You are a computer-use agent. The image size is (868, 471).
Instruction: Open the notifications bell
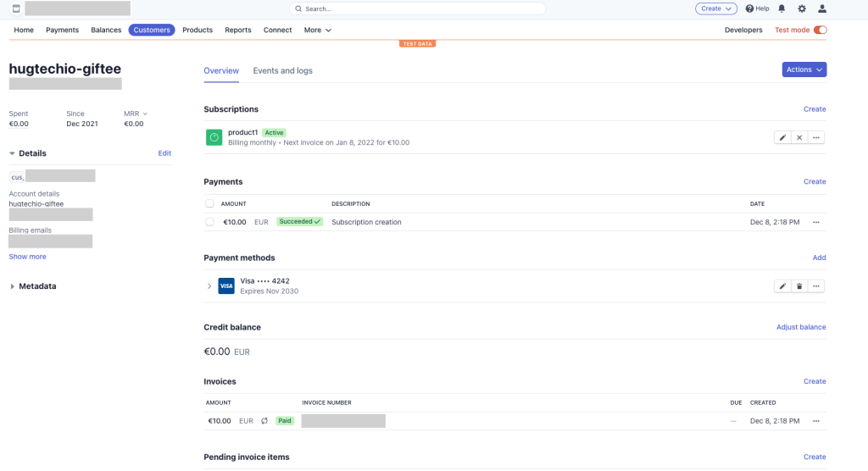(782, 8)
